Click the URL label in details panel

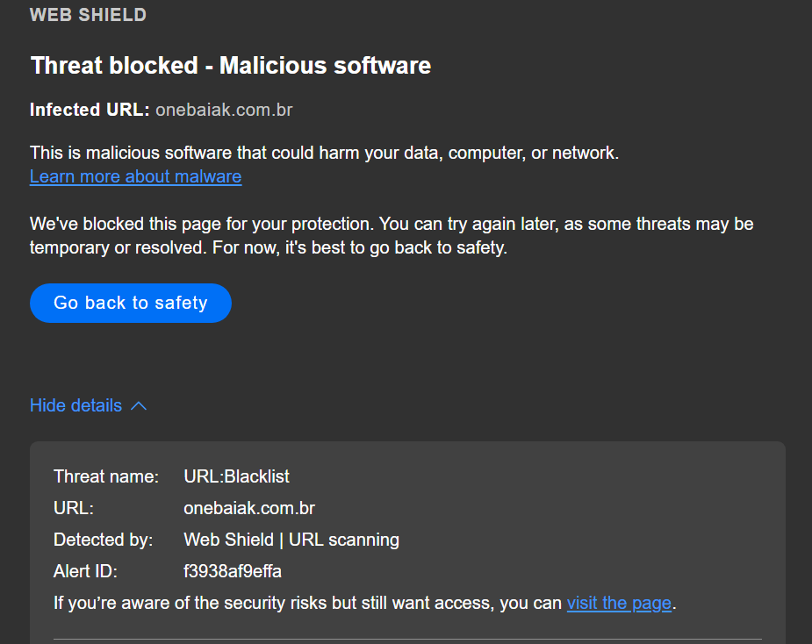pos(73,508)
